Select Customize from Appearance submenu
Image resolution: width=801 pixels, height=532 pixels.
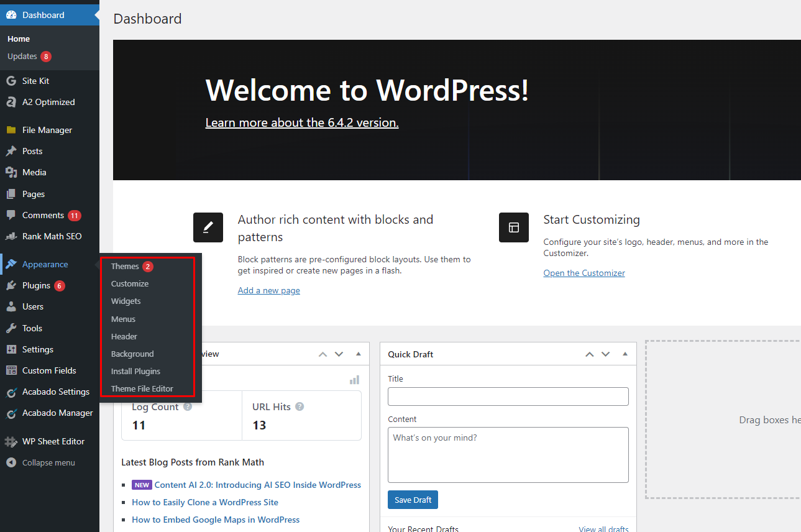(x=130, y=283)
